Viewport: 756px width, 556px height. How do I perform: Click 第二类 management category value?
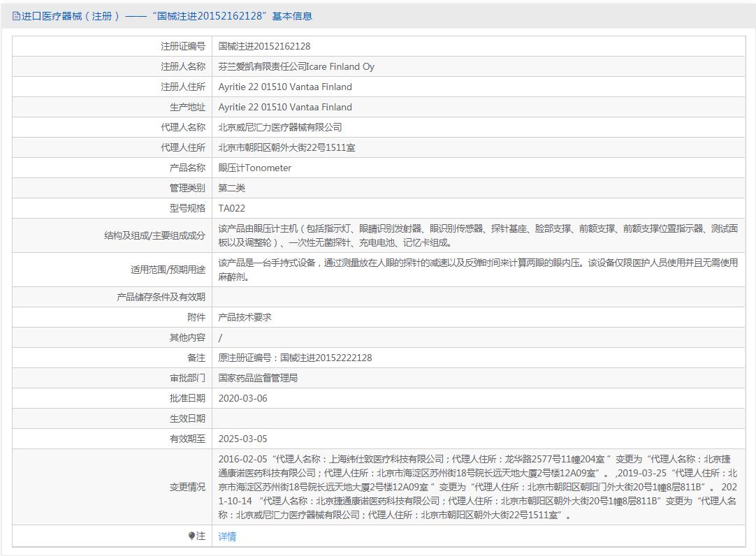tap(231, 188)
